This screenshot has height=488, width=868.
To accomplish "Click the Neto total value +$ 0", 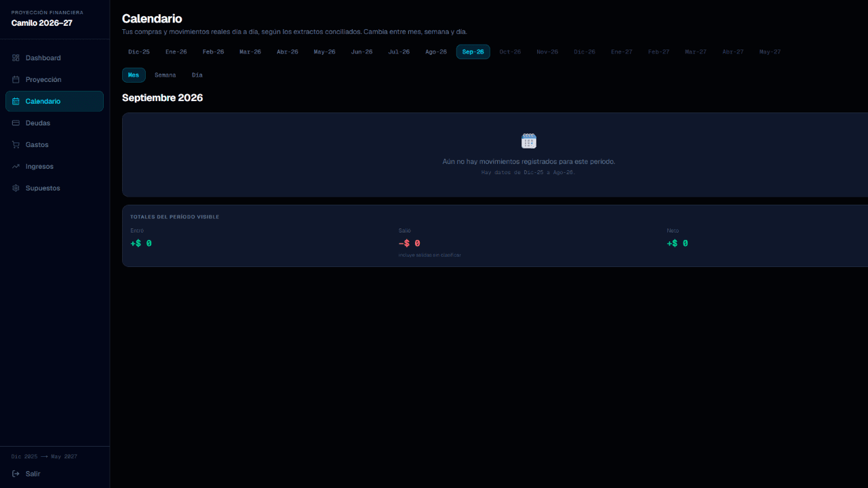I will click(x=677, y=243).
